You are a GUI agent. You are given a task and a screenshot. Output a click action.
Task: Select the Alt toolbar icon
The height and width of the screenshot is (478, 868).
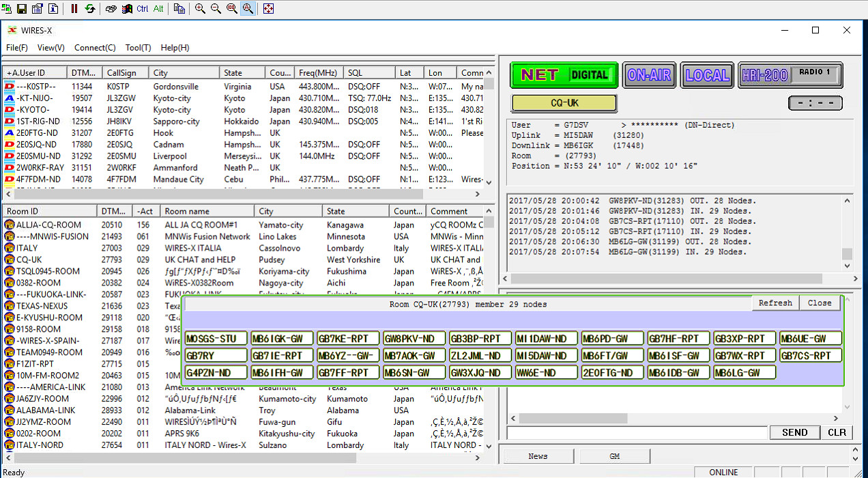157,9
